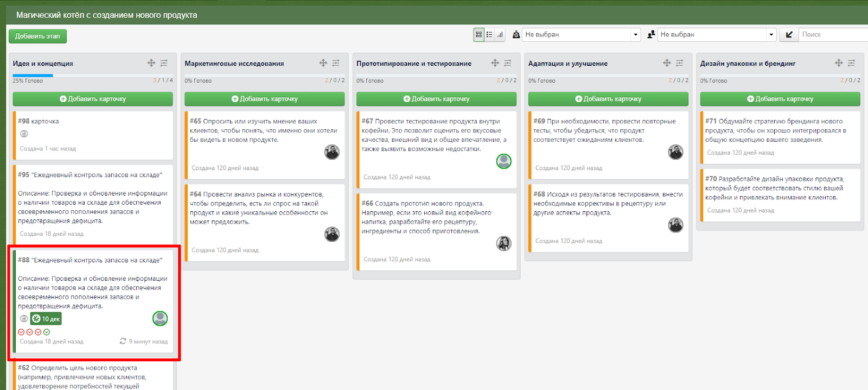The height and width of the screenshot is (390, 868).
Task: Click '9 минут назад' on card #88
Action: pyautogui.click(x=148, y=342)
